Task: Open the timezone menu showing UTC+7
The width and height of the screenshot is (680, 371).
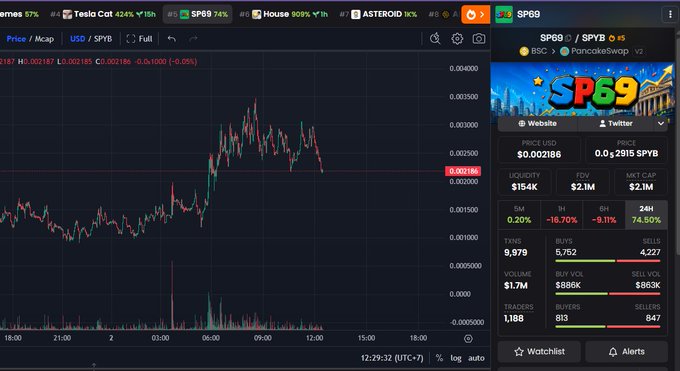Action: 392,358
